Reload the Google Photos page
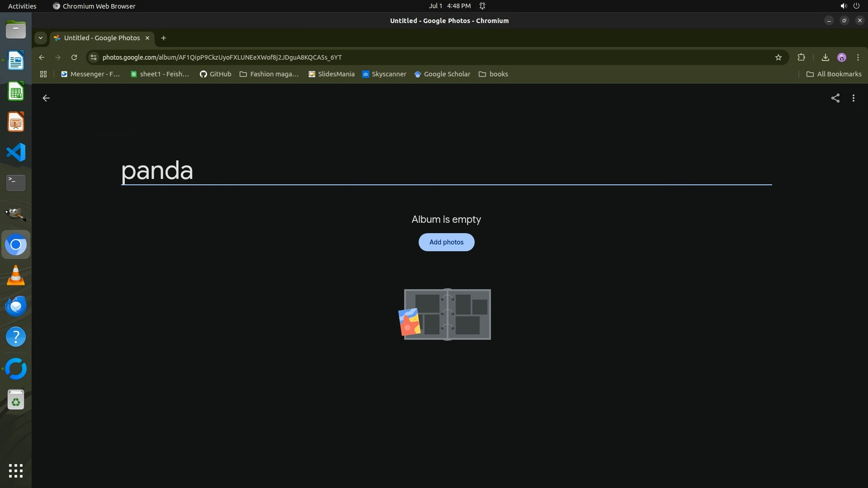 pos(74,57)
